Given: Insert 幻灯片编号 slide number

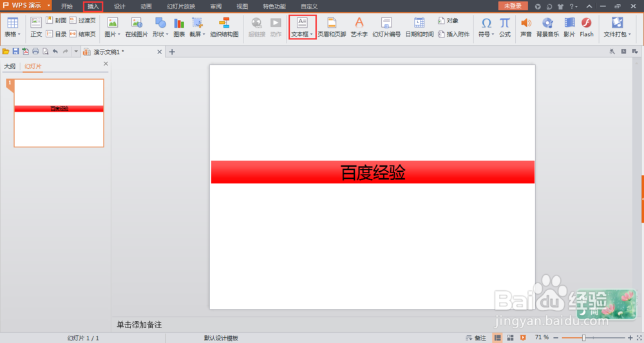Looking at the screenshot, I should (x=386, y=28).
